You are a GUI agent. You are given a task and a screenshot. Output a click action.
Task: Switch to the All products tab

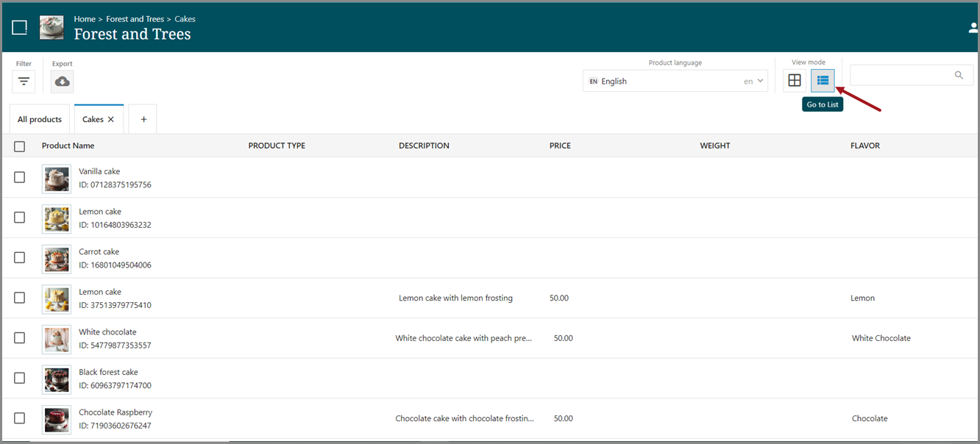(x=40, y=119)
